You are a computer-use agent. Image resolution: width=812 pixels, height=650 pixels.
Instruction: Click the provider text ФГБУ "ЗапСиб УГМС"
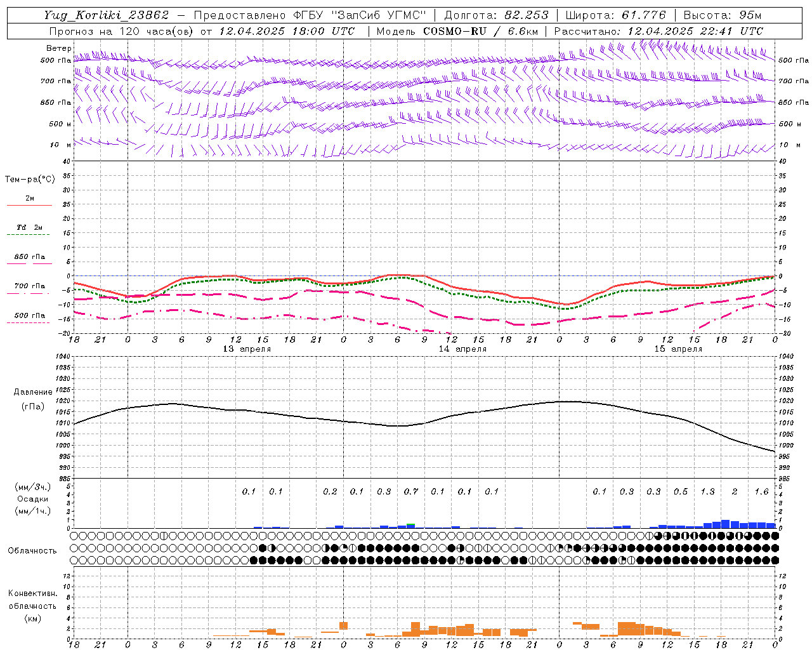(x=360, y=15)
